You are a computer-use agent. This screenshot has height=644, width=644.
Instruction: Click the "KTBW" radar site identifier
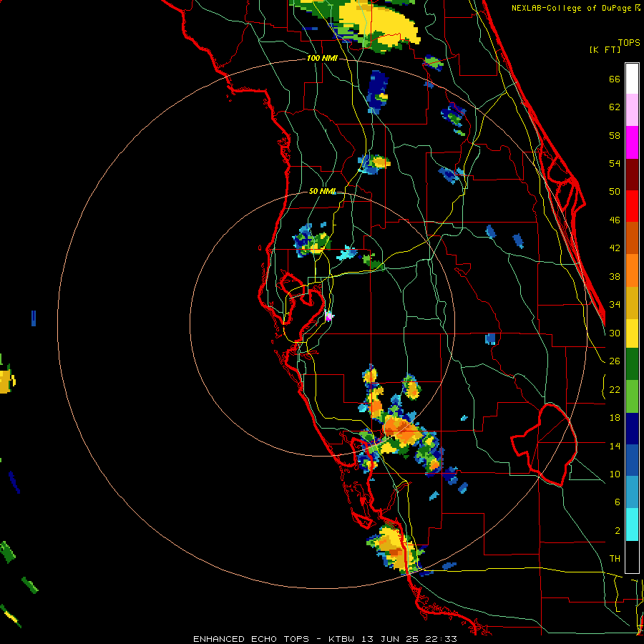coord(341,639)
